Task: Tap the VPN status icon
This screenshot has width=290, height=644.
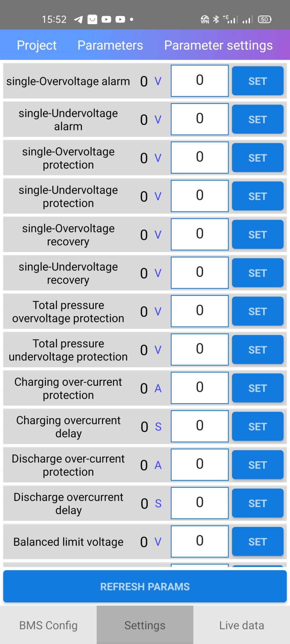Action: [205, 19]
